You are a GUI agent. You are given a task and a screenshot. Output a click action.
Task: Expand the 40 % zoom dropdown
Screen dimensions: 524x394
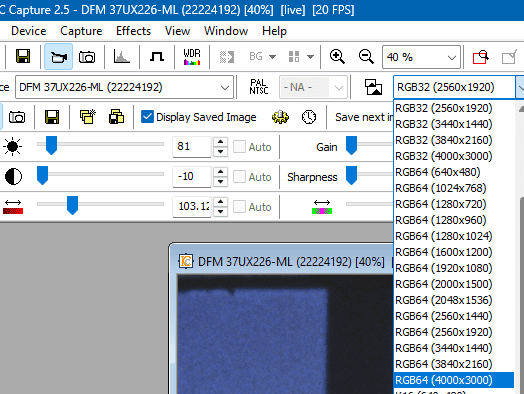[421, 57]
